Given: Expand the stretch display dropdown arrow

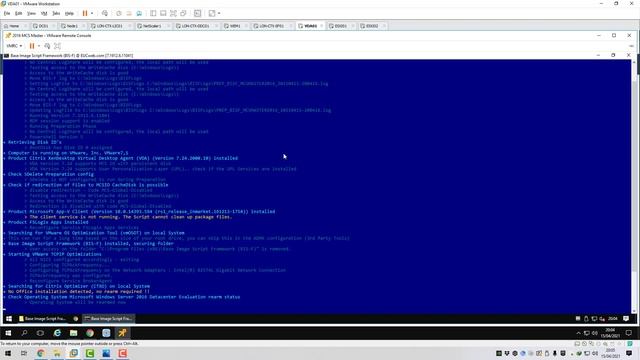Looking at the screenshot, I should (x=219, y=13).
